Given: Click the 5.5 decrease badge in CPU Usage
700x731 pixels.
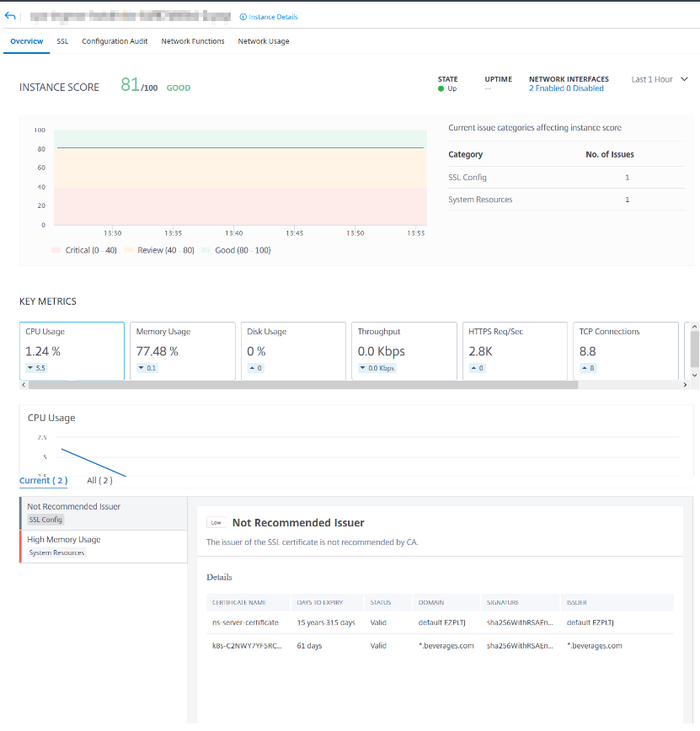Looking at the screenshot, I should [36, 368].
